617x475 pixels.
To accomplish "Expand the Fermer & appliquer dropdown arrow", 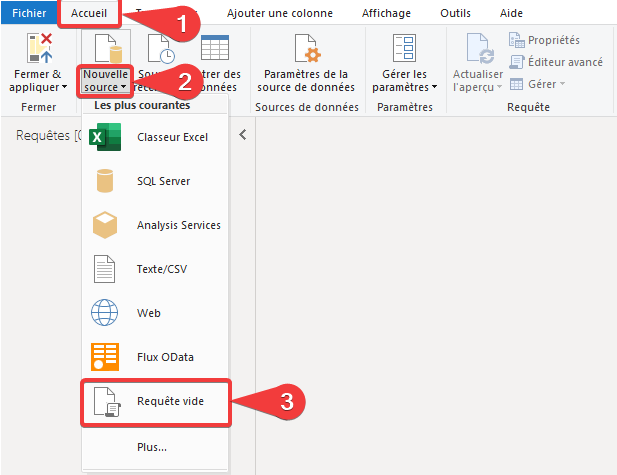I will pyautogui.click(x=65, y=87).
